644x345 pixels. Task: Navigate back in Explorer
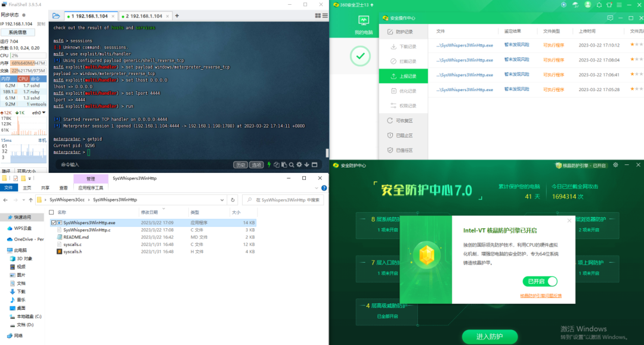[x=5, y=200]
